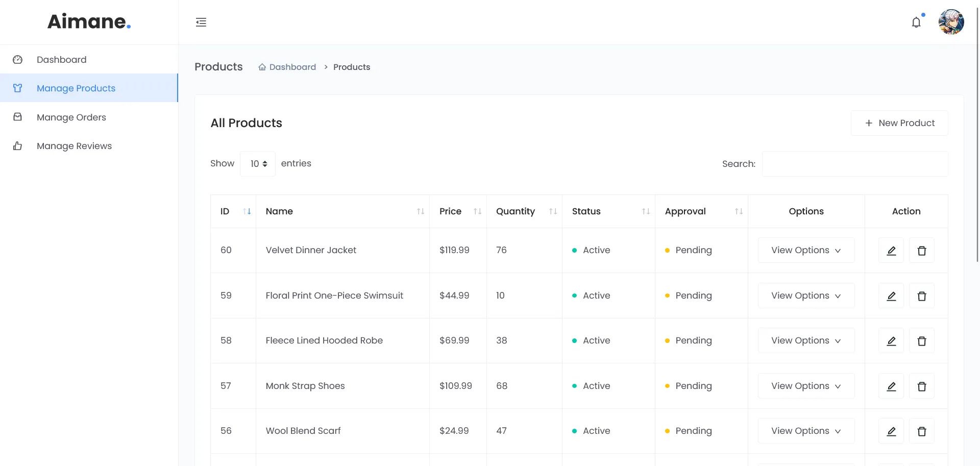The image size is (980, 466).
Task: Click the New Product button
Action: click(x=899, y=123)
